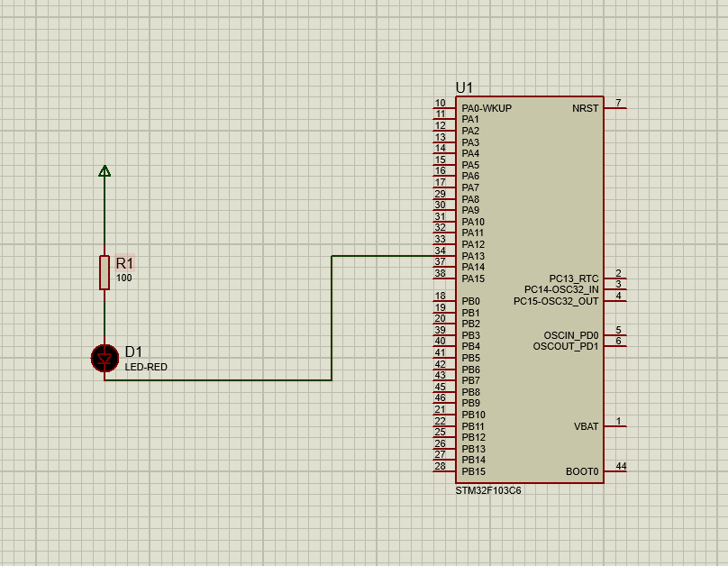Click the NRST pin label
Viewport: 728px width, 566px height.
point(586,108)
